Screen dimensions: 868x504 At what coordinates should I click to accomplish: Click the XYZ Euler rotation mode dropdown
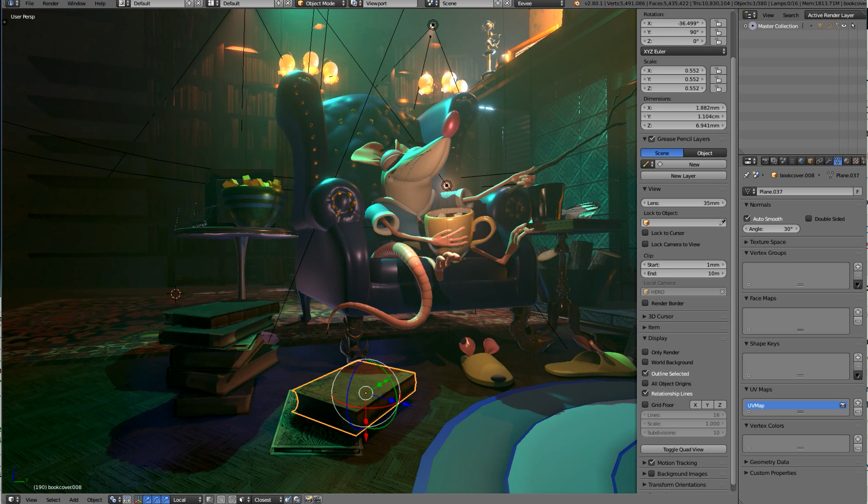[x=683, y=52]
